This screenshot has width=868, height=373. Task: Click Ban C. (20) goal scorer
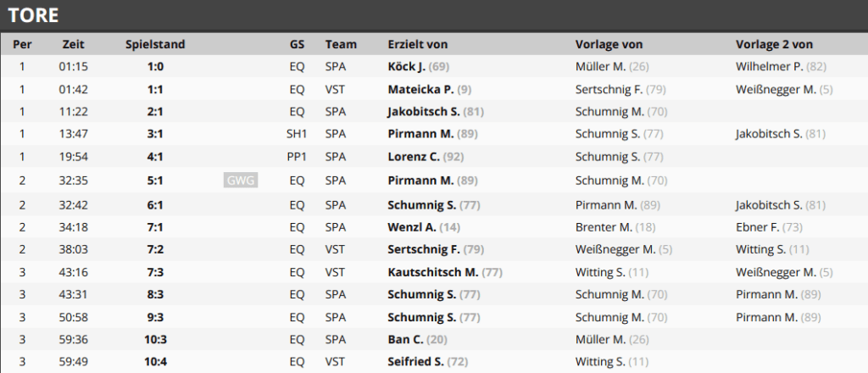pos(418,339)
